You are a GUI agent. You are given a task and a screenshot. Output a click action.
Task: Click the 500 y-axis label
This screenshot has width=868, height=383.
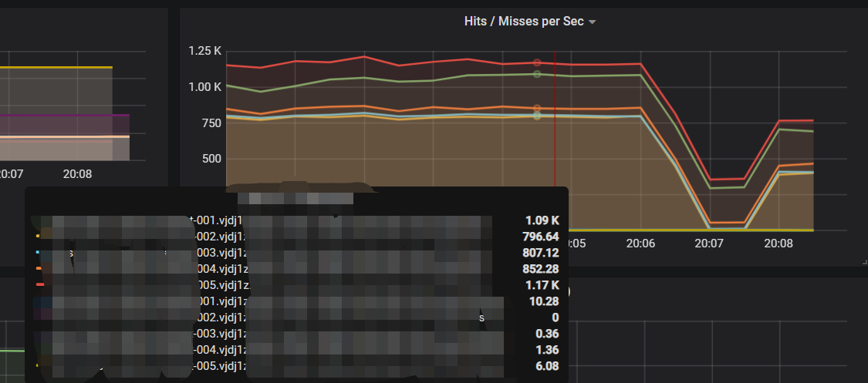(x=210, y=159)
